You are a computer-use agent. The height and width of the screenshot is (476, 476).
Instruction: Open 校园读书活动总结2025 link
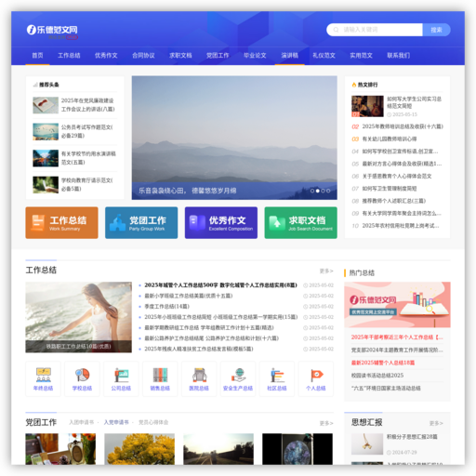pos(377,376)
